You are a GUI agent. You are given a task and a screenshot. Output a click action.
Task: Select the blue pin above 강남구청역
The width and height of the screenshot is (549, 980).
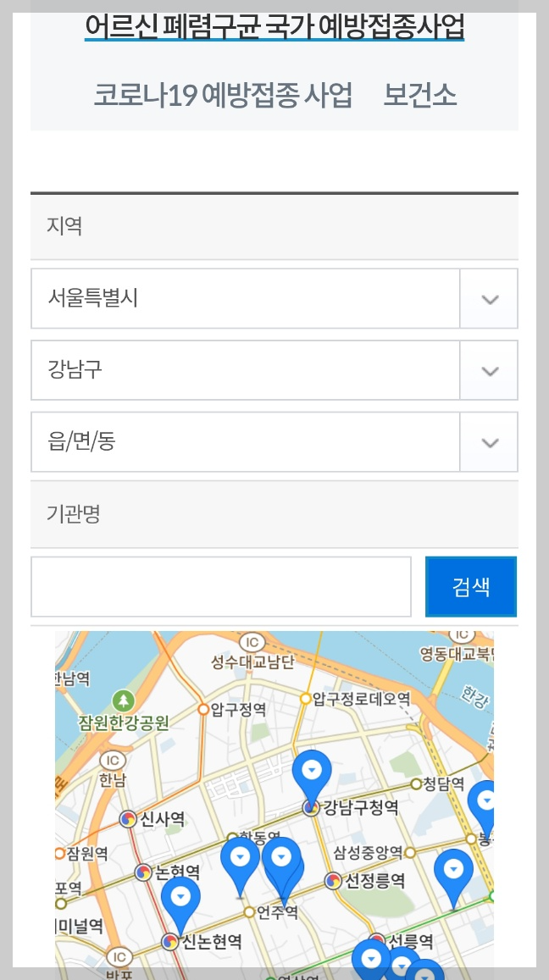pyautogui.click(x=313, y=771)
